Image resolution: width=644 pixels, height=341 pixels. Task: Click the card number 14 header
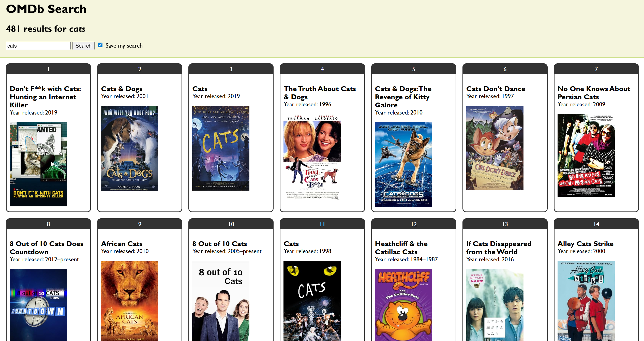click(x=596, y=224)
